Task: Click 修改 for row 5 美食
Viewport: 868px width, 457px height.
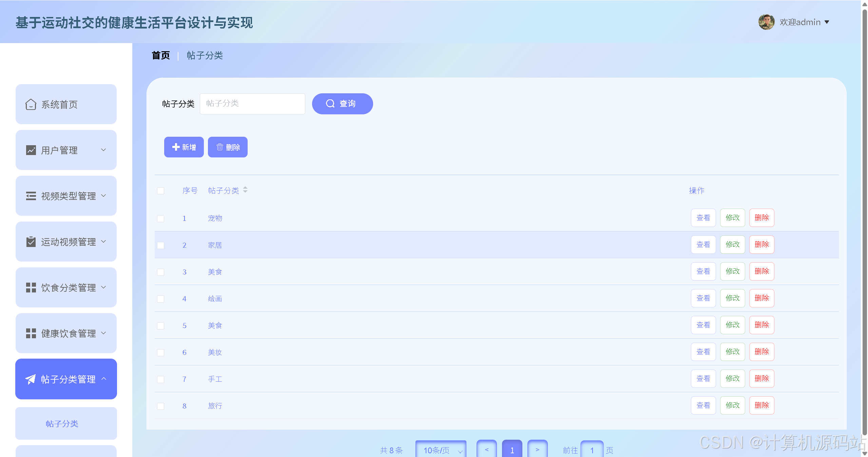Action: [733, 325]
